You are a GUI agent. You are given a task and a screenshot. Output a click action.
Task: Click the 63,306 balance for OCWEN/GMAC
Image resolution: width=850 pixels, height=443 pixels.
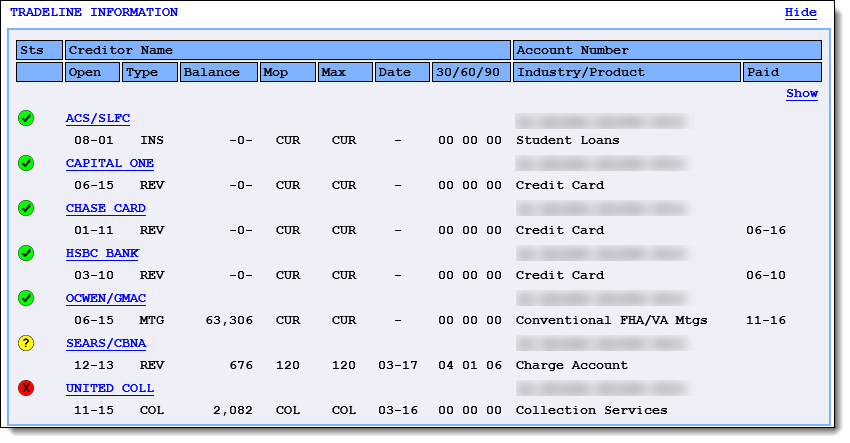[x=229, y=320]
